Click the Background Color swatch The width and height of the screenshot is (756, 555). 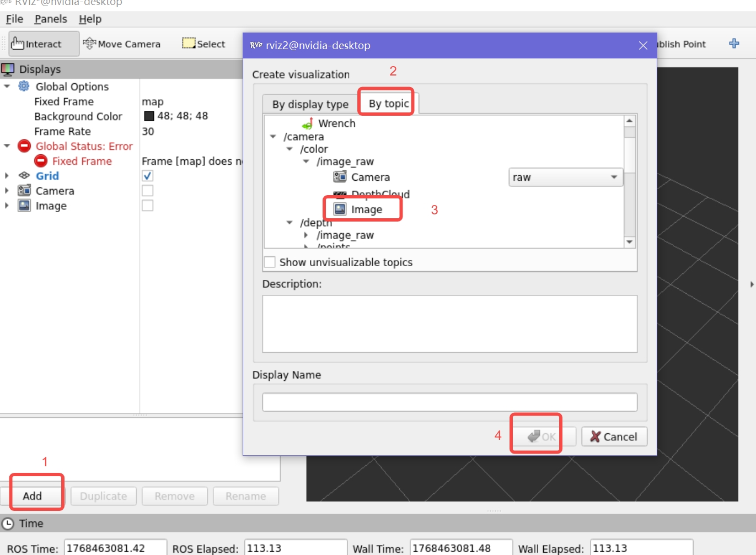tap(149, 116)
